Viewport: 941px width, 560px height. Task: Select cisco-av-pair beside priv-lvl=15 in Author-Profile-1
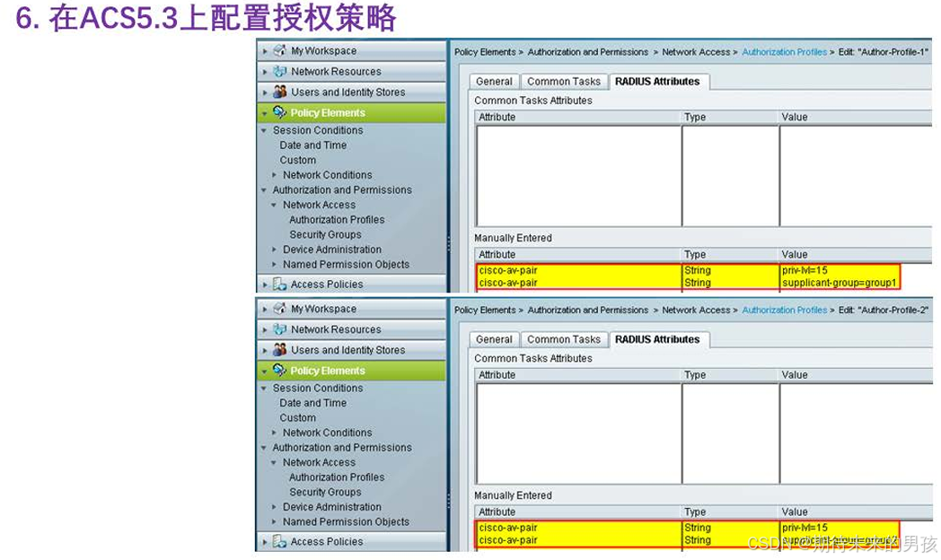[508, 270]
